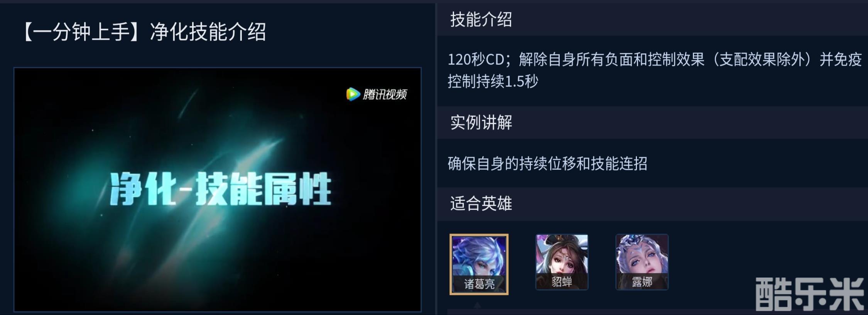The height and width of the screenshot is (315, 868).
Task: Click the 腾讯视频 watermark text in the video
Action: (385, 94)
